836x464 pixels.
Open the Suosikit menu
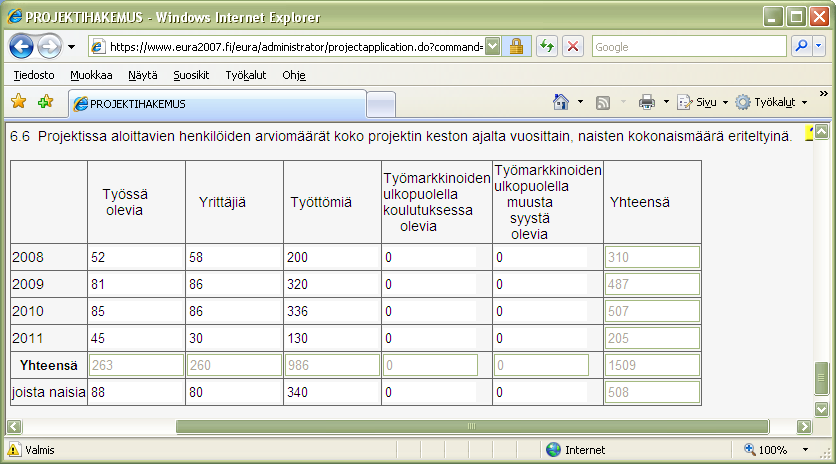[x=191, y=75]
